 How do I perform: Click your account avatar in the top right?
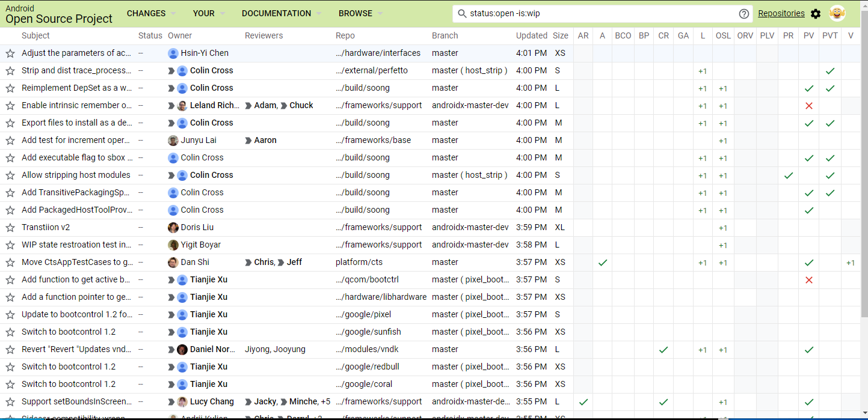(837, 13)
